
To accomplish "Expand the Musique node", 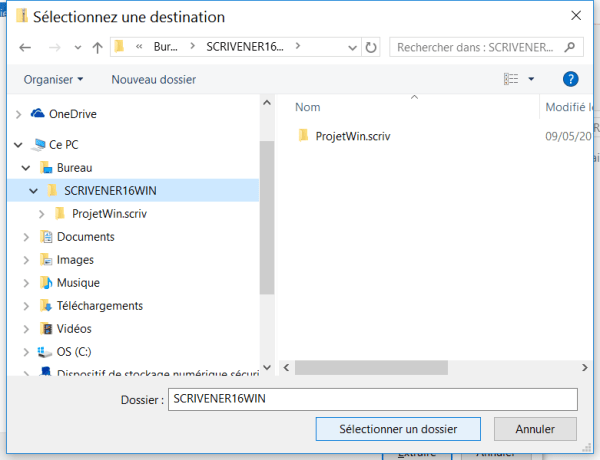I will tap(26, 283).
